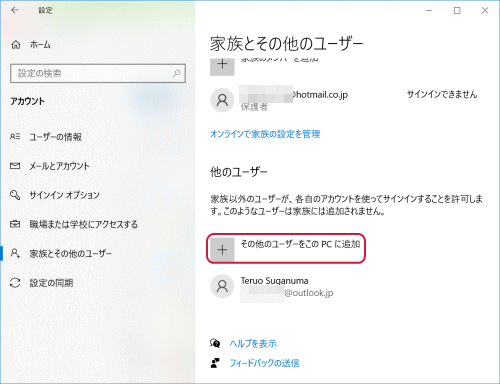The image size is (500, 384).
Task: Click the plus icon for adding other user
Action: click(x=222, y=250)
